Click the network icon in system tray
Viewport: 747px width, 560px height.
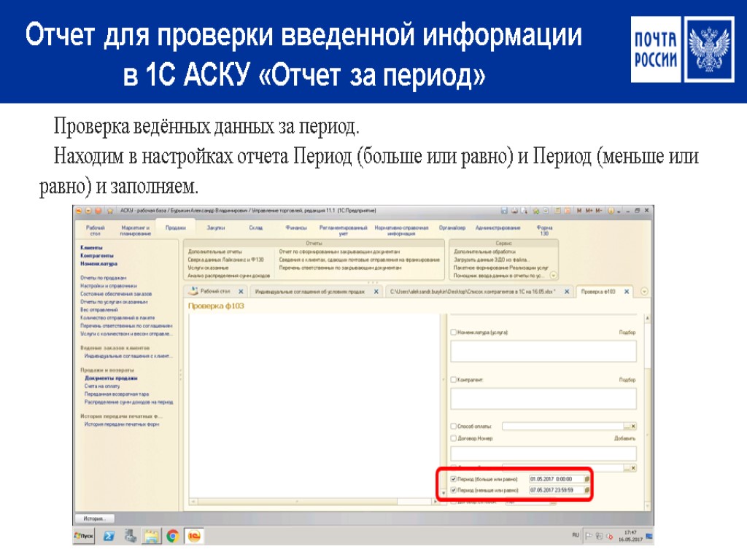click(600, 536)
